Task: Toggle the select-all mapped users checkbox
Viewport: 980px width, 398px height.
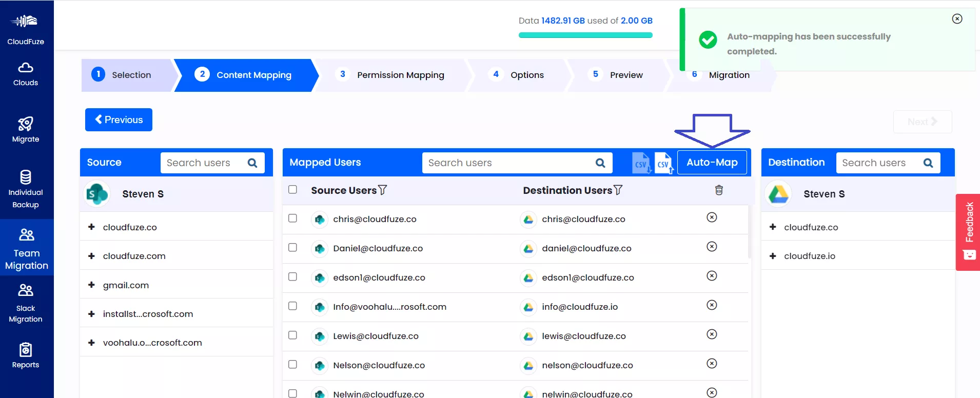Action: pos(292,189)
